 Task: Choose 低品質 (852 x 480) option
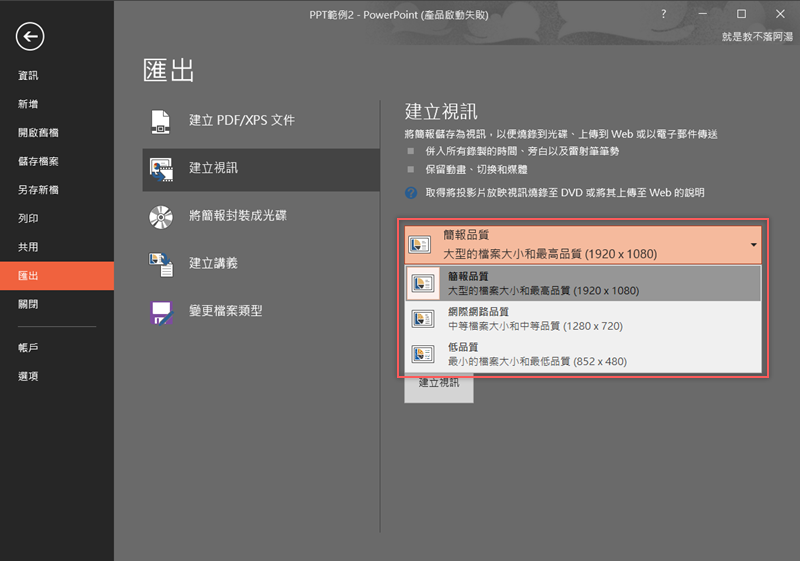pyautogui.click(x=583, y=354)
